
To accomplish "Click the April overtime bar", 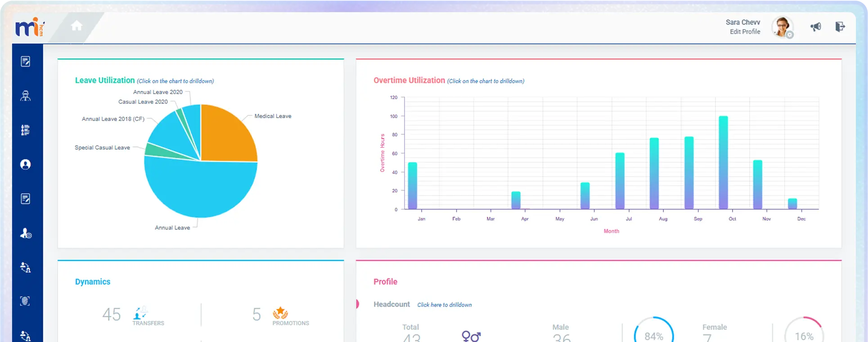I will point(516,201).
